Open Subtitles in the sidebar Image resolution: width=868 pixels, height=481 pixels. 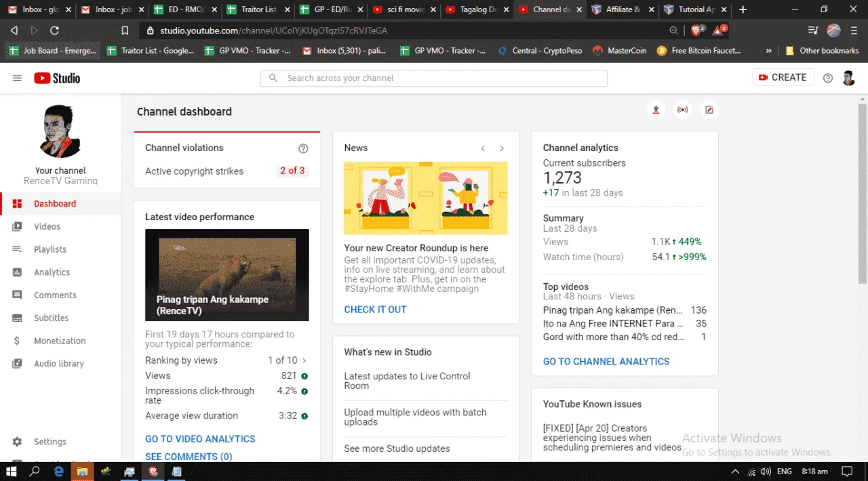pyautogui.click(x=61, y=318)
